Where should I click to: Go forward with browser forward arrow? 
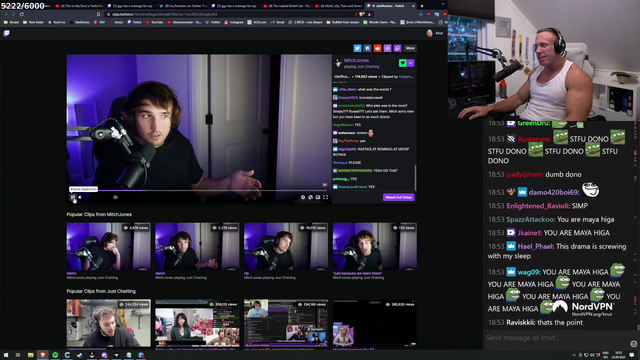[x=13, y=14]
